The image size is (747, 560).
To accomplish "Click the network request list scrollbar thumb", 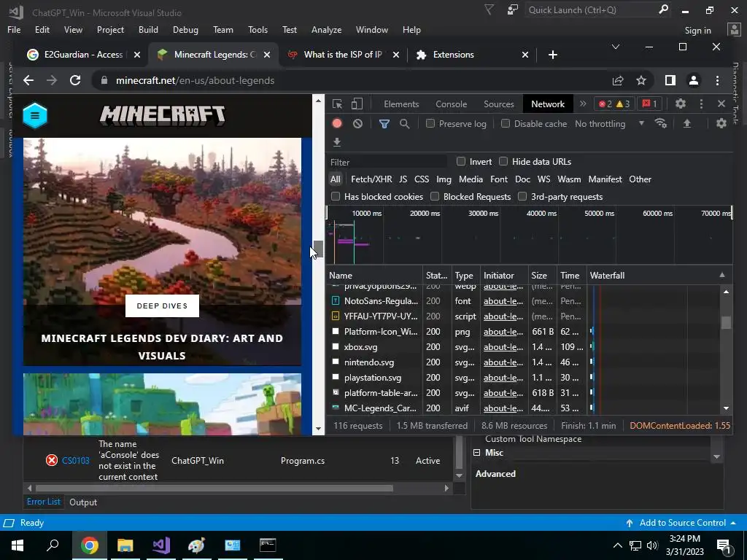I will 726,323.
